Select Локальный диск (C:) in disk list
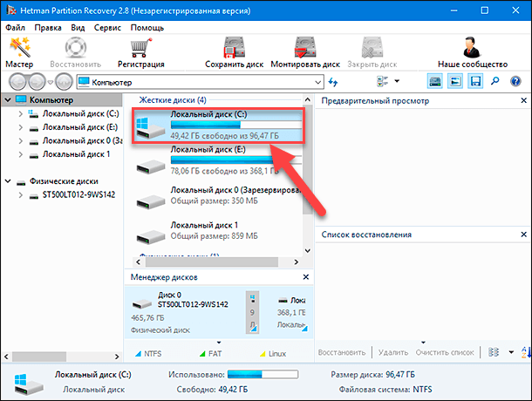The width and height of the screenshot is (532, 401). point(218,126)
